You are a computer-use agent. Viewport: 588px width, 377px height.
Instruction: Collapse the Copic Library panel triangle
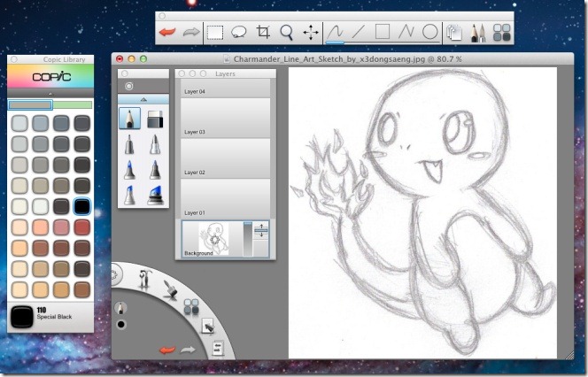pyautogui.click(x=50, y=93)
